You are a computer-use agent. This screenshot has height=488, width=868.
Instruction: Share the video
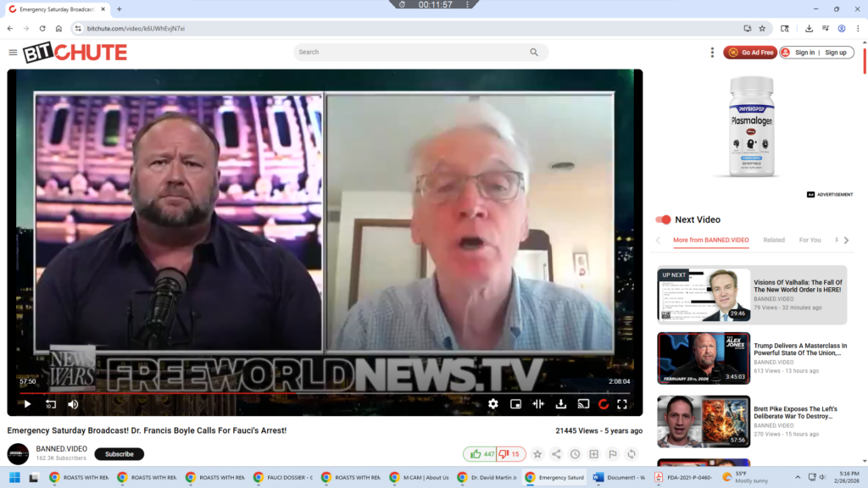[556, 454]
